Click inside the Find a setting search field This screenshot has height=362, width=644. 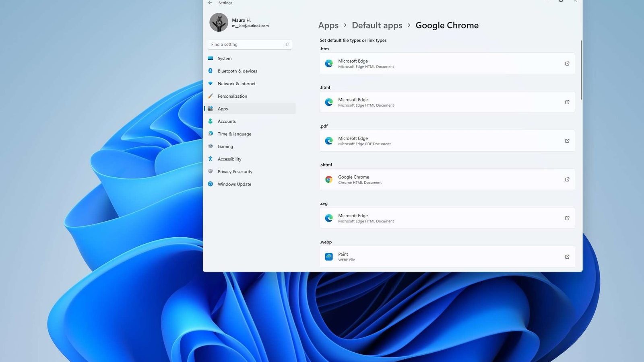click(x=242, y=44)
